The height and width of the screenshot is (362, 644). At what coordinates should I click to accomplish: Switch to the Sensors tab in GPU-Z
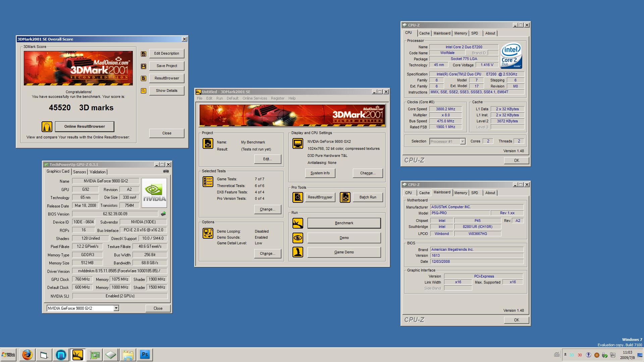point(80,172)
